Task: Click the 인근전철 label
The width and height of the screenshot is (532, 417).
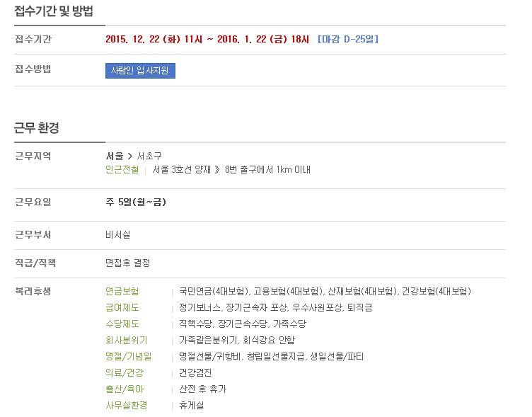Action: pos(122,169)
